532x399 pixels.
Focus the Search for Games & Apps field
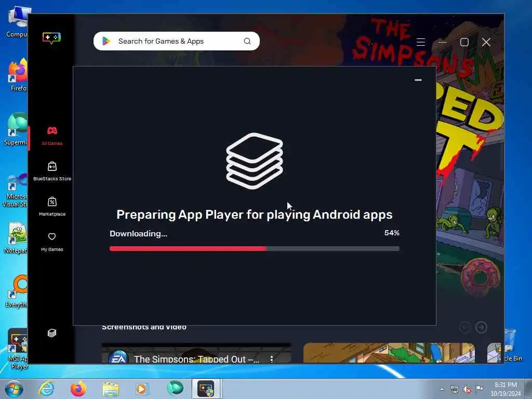[177, 41]
